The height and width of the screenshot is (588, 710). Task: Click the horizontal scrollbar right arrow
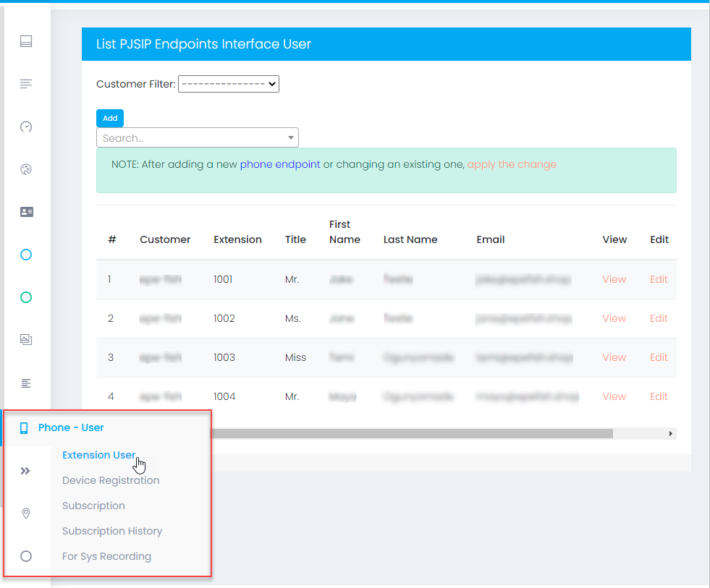click(671, 434)
